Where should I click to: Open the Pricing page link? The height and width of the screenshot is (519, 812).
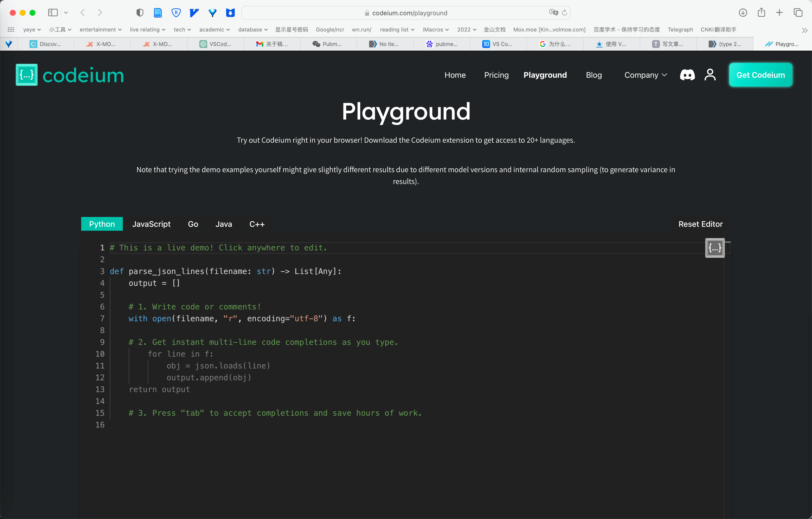[x=497, y=75]
